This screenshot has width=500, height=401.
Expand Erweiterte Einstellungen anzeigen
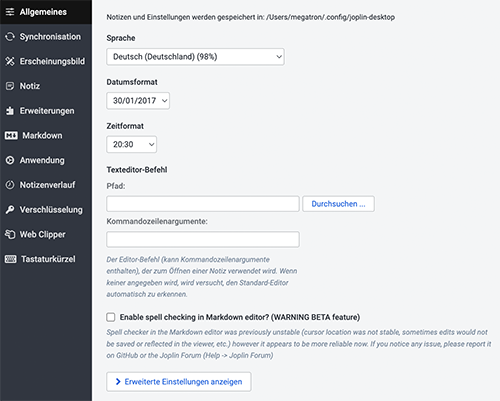pyautogui.click(x=179, y=382)
